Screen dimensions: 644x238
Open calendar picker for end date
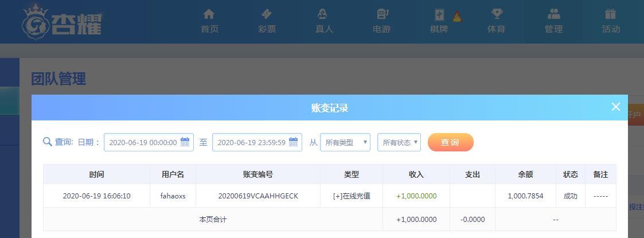pos(294,142)
